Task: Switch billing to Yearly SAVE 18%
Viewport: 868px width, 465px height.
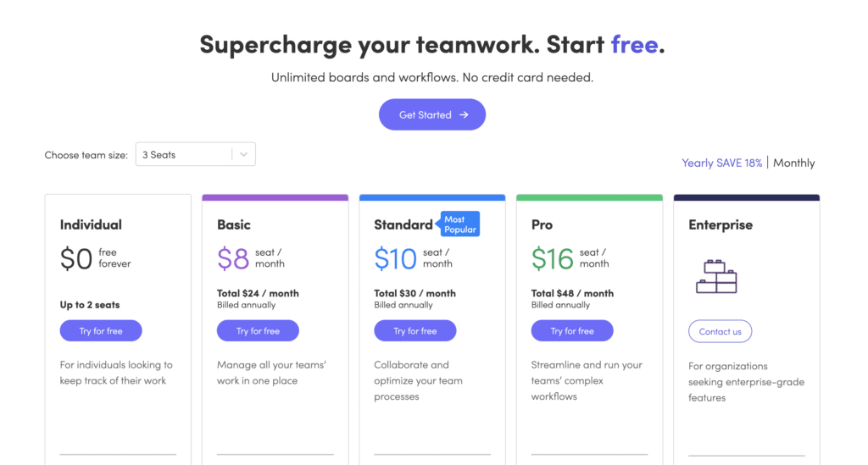Action: 722,163
